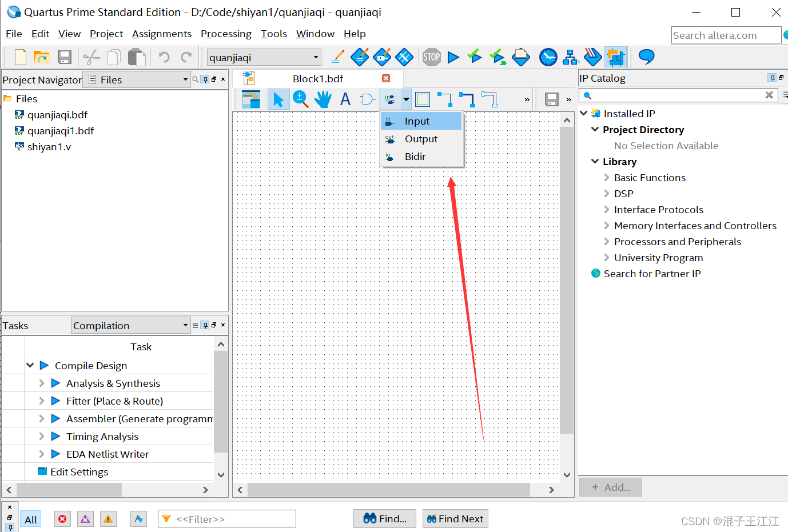Open the Tools menu
The height and width of the screenshot is (532, 788).
[x=274, y=34]
